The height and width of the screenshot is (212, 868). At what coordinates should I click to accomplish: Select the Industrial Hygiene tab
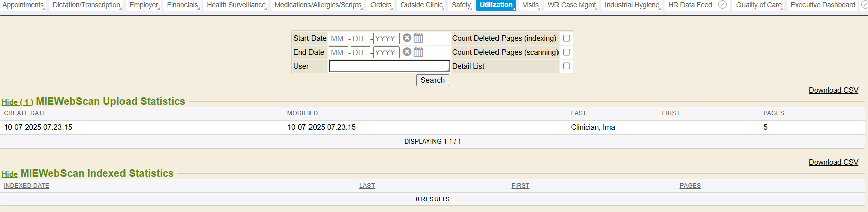[x=632, y=5]
